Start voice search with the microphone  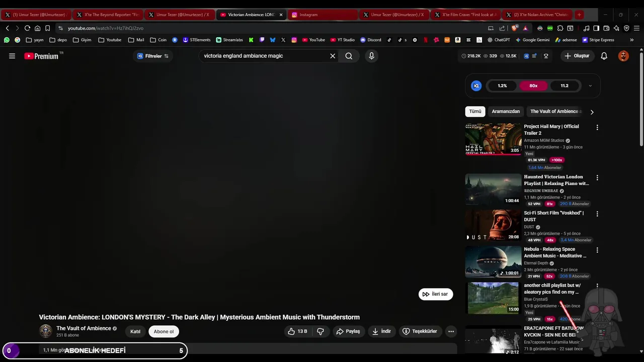tap(371, 56)
